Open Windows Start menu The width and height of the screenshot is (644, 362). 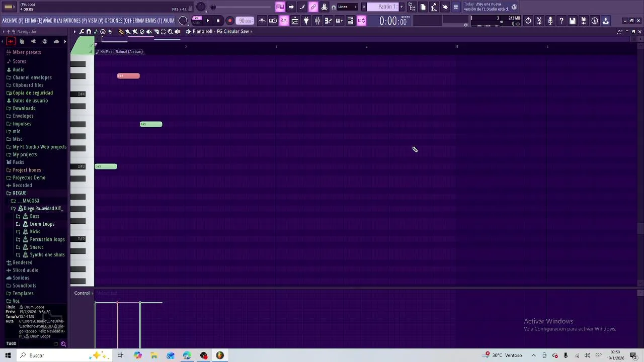coord(8,355)
